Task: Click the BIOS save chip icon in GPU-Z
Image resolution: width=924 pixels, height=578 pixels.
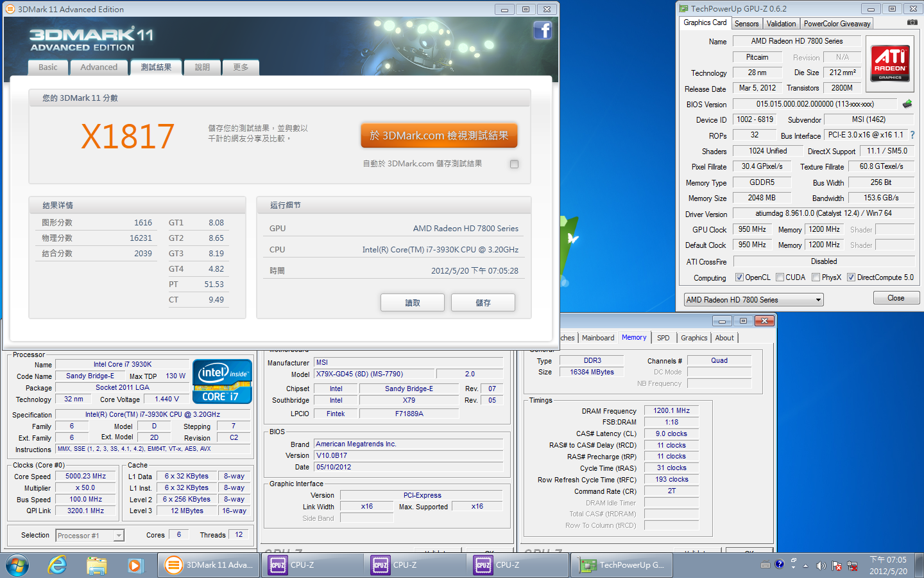Action: (x=907, y=104)
